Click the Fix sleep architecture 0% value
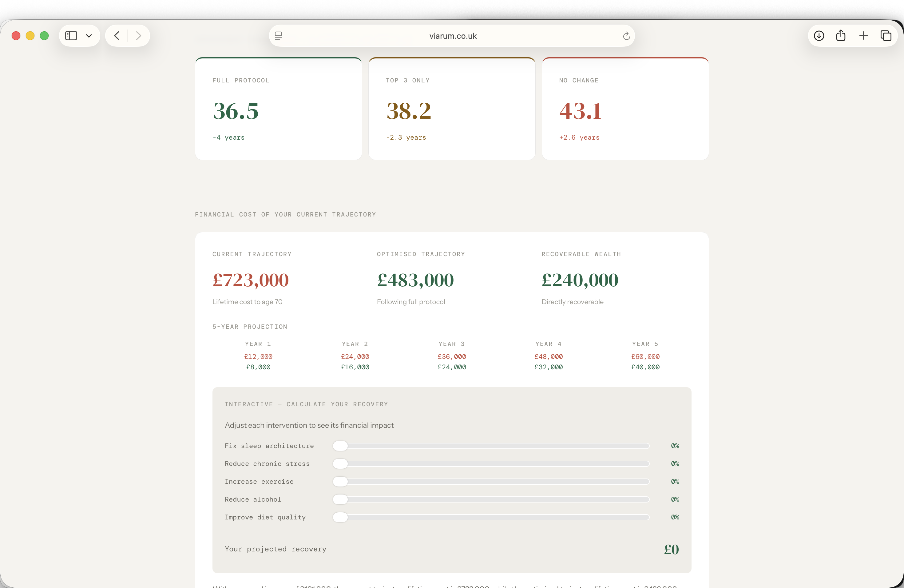This screenshot has height=588, width=904. [675, 446]
